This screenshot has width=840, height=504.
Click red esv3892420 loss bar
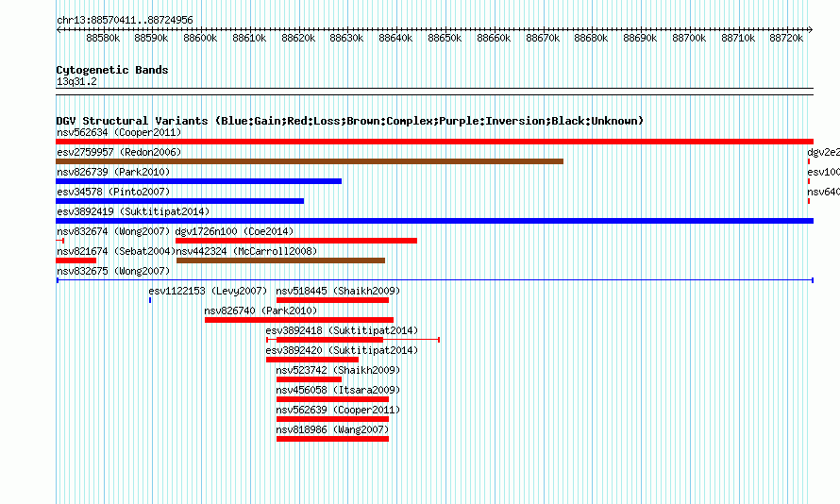(x=312, y=360)
